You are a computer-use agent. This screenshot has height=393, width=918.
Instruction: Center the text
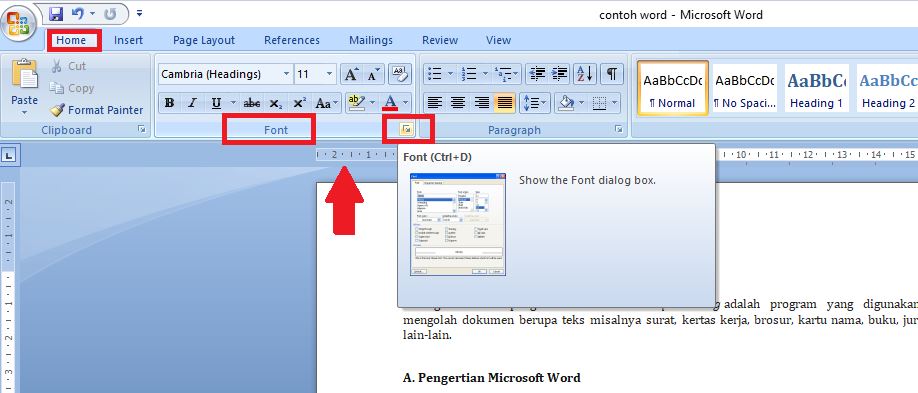click(x=458, y=104)
